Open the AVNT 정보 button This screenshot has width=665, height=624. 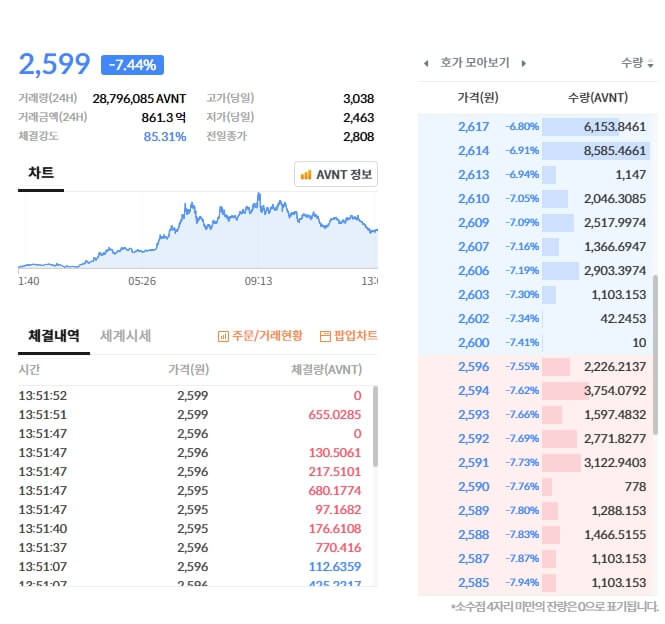(336, 174)
